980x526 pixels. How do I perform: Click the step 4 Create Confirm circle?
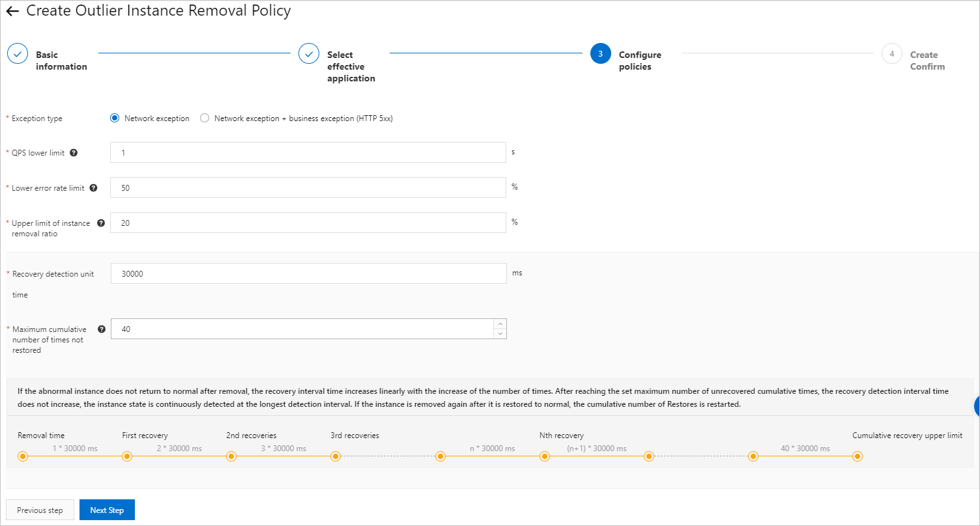(891, 53)
